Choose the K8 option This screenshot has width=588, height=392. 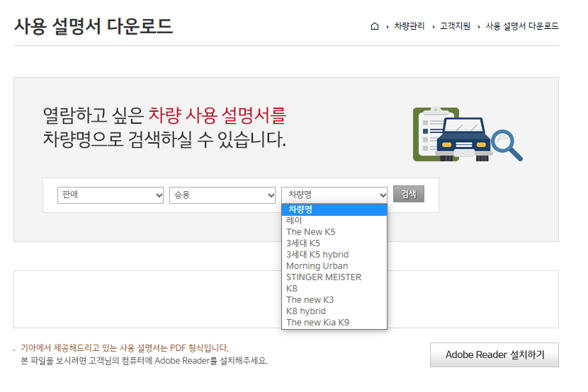(334, 289)
